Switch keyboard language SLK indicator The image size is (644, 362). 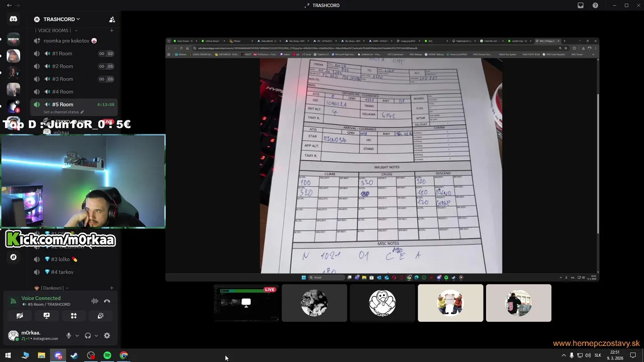pyautogui.click(x=598, y=355)
